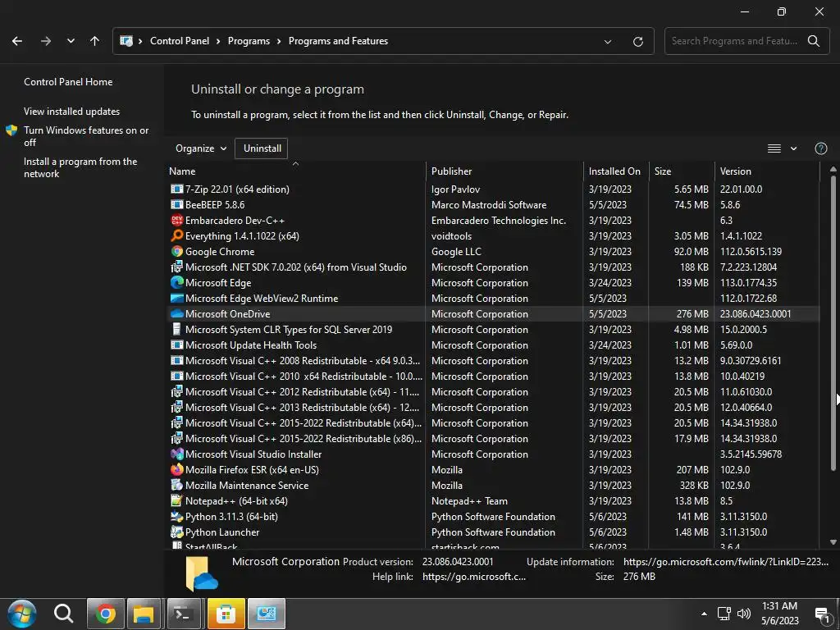Screen dimensions: 840x630
Task: Open Install a program from the network
Action: pos(80,167)
